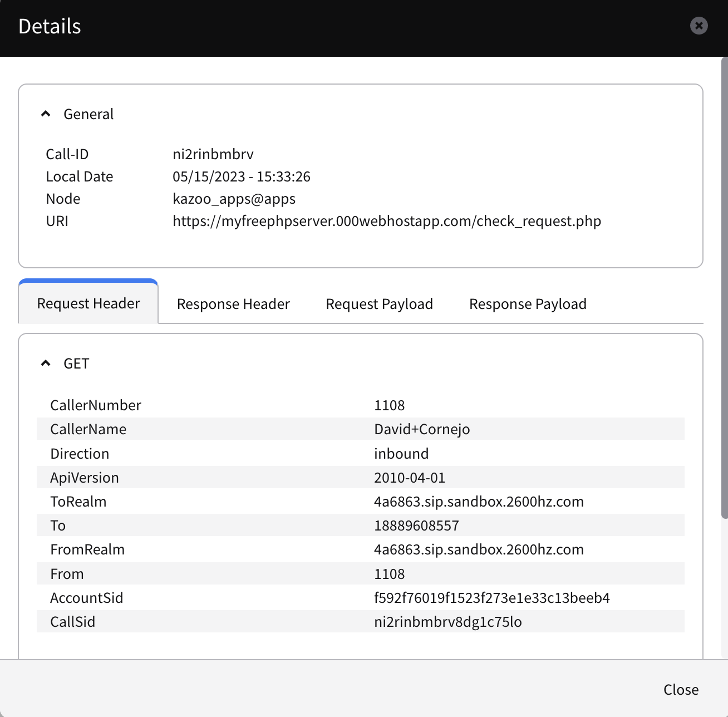Select the Request Header tab
Image resolution: width=728 pixels, height=717 pixels.
(x=88, y=303)
